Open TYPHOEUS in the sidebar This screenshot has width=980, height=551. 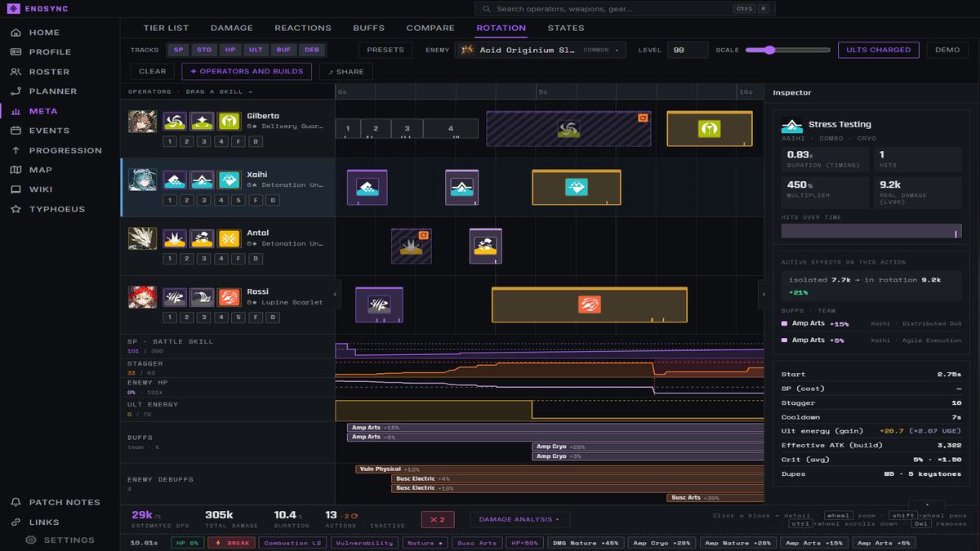(57, 209)
